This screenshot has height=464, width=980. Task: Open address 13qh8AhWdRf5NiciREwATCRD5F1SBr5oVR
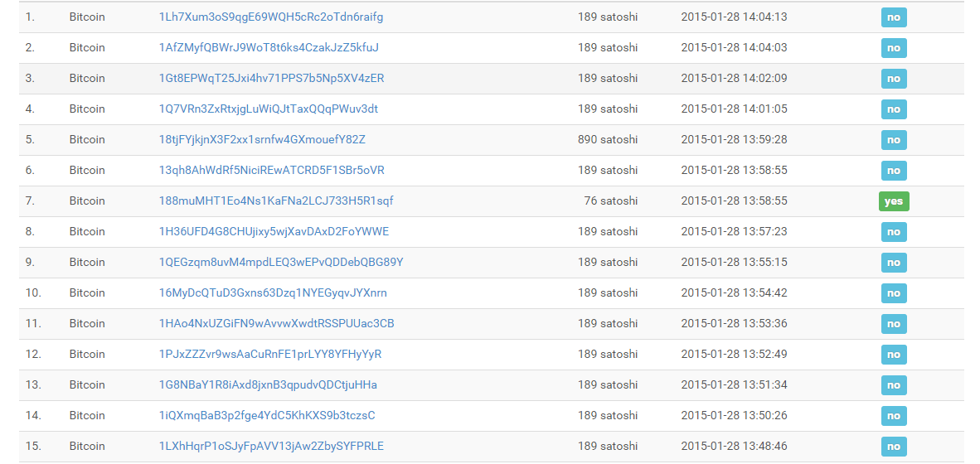pyautogui.click(x=272, y=170)
